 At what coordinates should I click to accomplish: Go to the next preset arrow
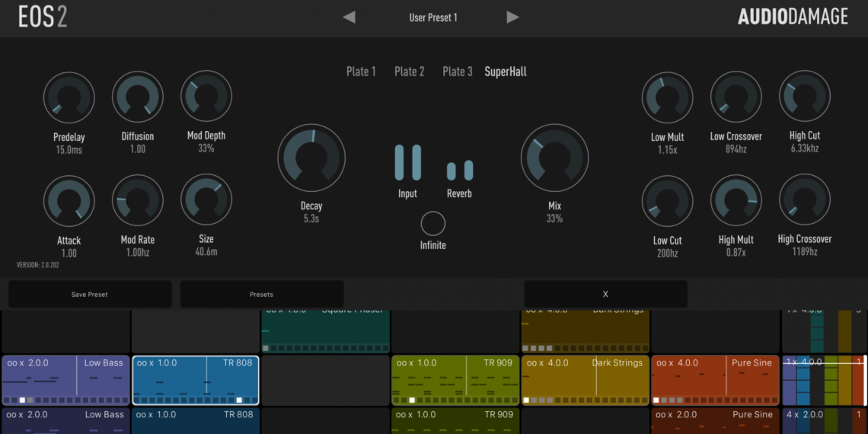tap(513, 17)
